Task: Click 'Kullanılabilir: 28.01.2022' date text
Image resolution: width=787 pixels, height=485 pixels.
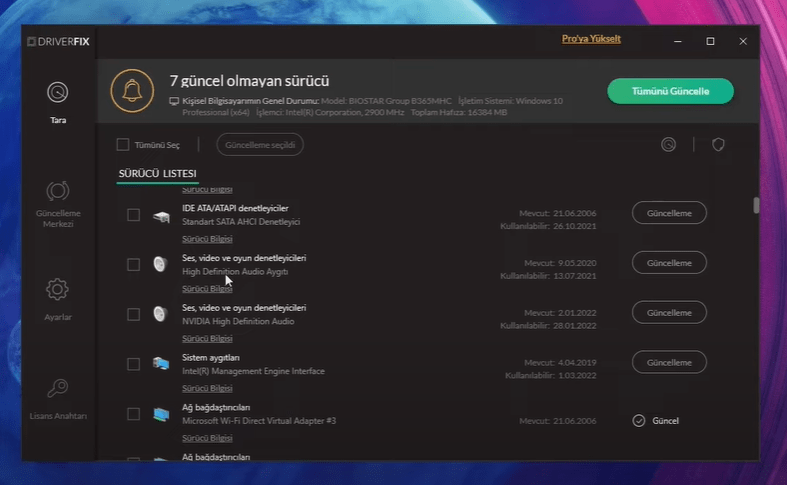Action: click(548, 325)
